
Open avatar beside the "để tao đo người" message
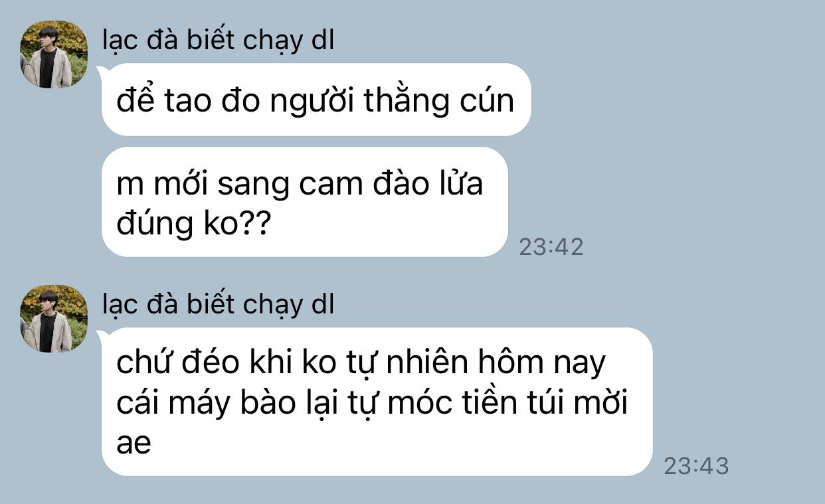pos(54,54)
